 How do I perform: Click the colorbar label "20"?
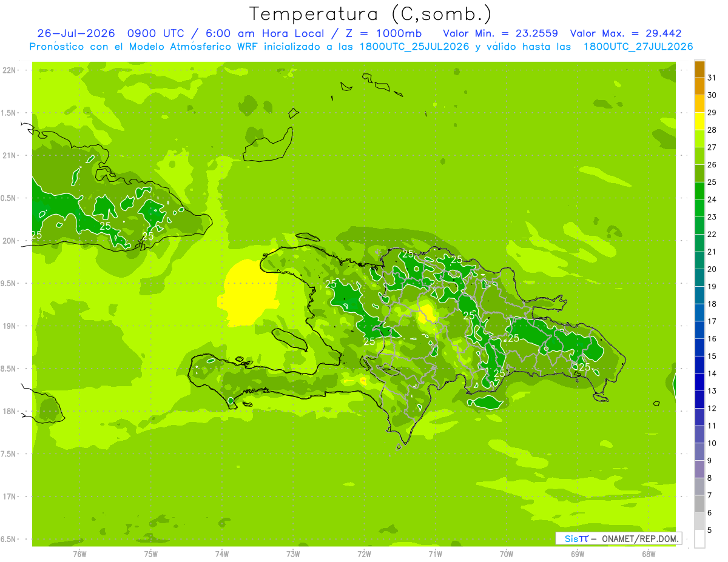coord(712,269)
